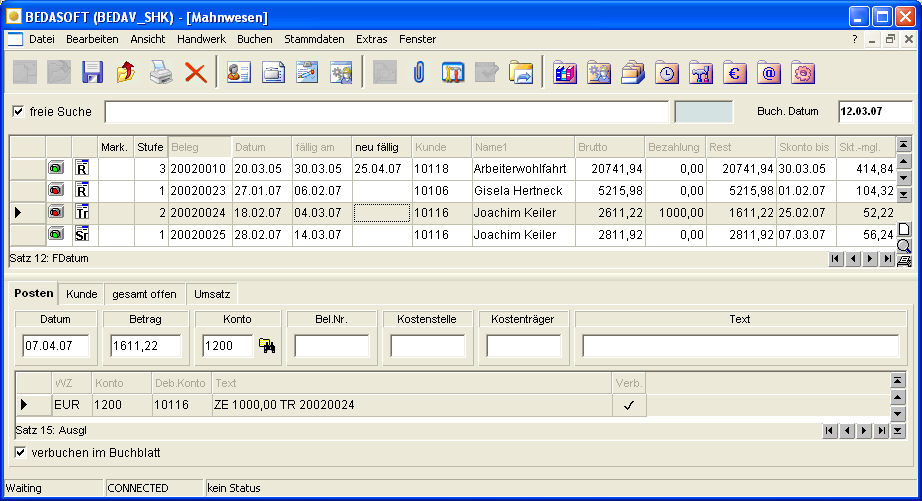Screen dimensions: 922x501
Task: Click the document window icon in toolbar
Action: [273, 73]
